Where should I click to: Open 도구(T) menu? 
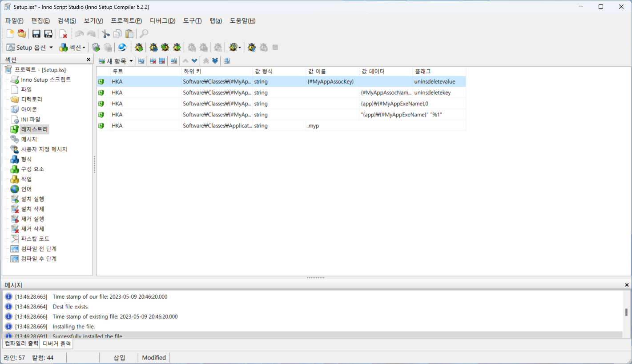[192, 21]
